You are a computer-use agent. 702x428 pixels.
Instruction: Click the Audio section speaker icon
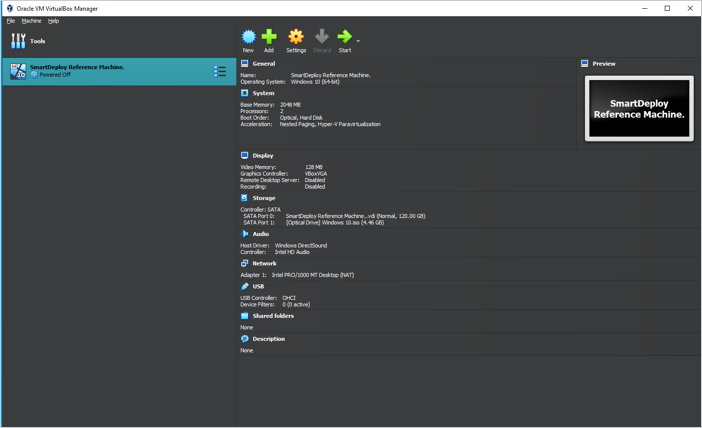[244, 234]
